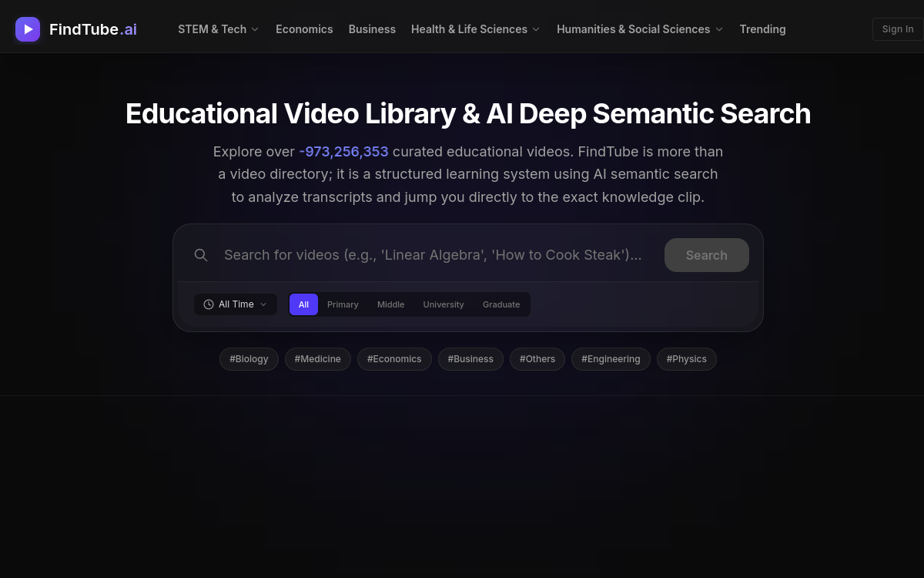The width and height of the screenshot is (924, 578).
Task: Select the All education level filter
Action: (x=303, y=304)
